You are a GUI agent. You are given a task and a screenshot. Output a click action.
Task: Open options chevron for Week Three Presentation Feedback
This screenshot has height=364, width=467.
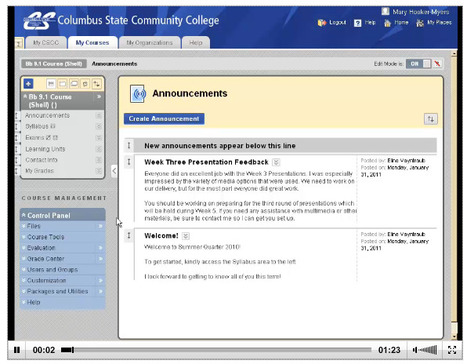click(x=276, y=162)
